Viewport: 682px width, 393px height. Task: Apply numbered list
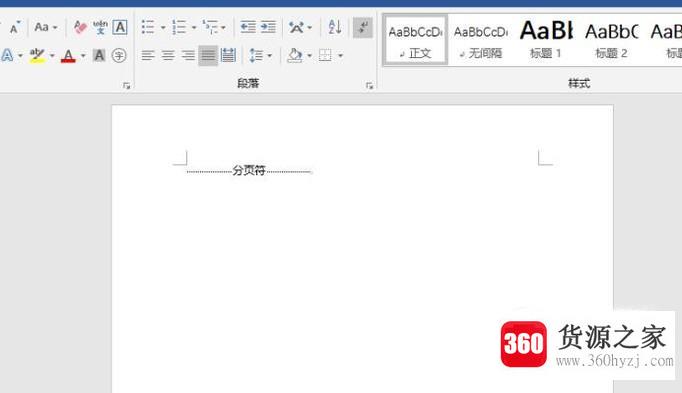tap(179, 27)
